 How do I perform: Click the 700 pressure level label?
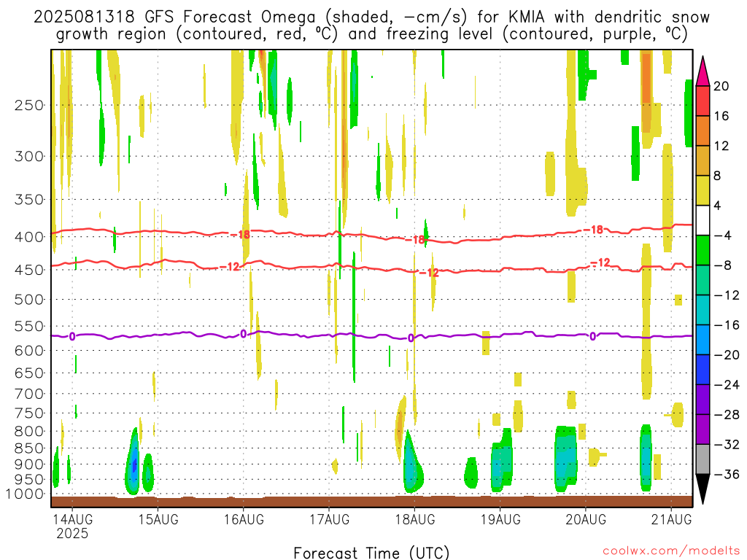click(x=29, y=394)
